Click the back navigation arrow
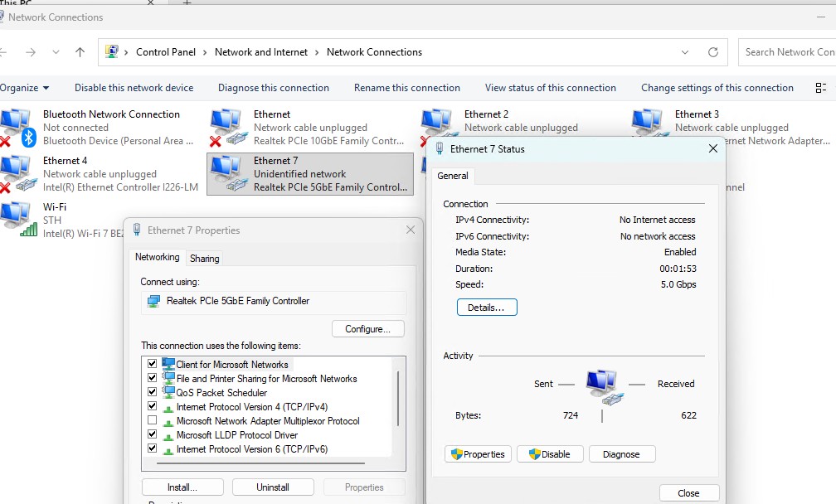The height and width of the screenshot is (504, 836). (x=5, y=52)
